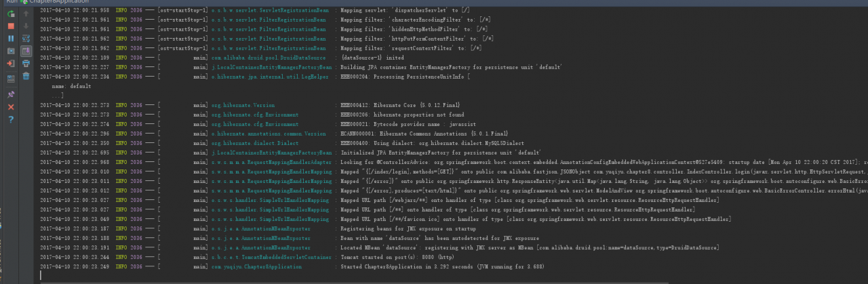Click logger "s.b.c.e.t.TomcatEmbeddedServletContainer"
Viewport: 868px width, 284px height.
271,258
